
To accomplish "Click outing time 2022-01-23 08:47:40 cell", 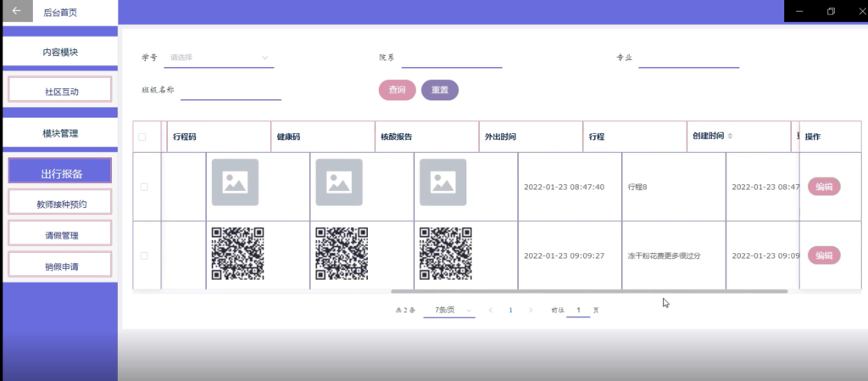I will [570, 187].
